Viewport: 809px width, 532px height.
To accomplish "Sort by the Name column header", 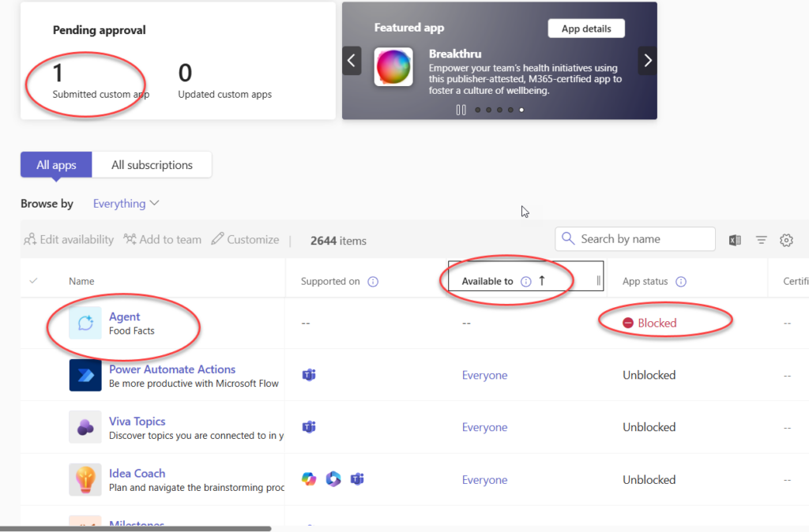I will pyautogui.click(x=81, y=282).
